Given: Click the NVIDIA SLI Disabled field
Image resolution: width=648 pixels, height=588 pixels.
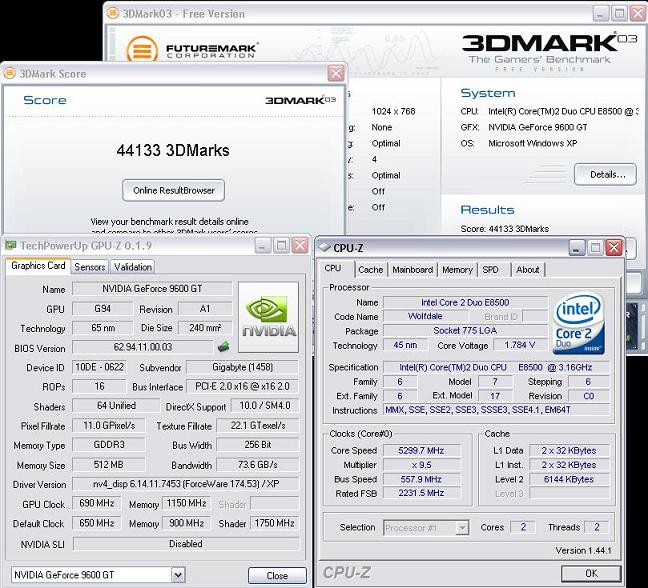Looking at the screenshot, I should (x=186, y=543).
